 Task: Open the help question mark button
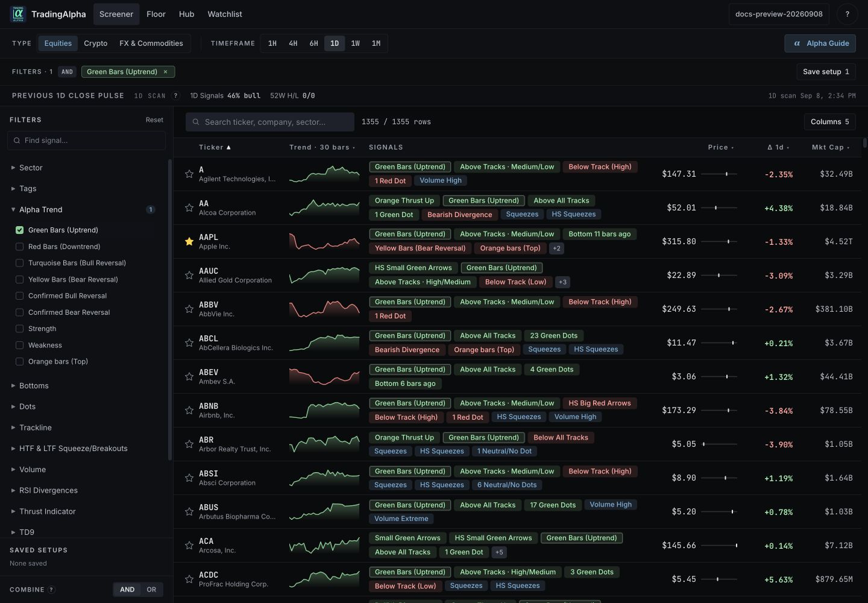[847, 14]
